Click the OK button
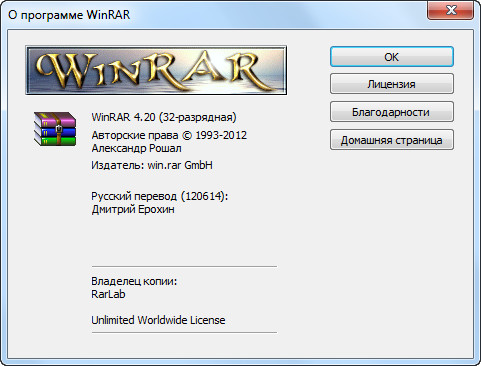The height and width of the screenshot is (366, 481). [392, 57]
